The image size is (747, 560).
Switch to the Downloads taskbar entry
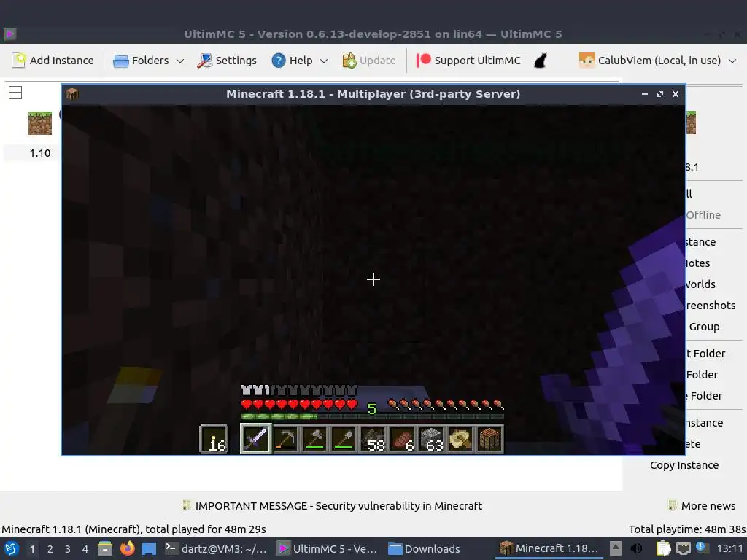tap(424, 548)
